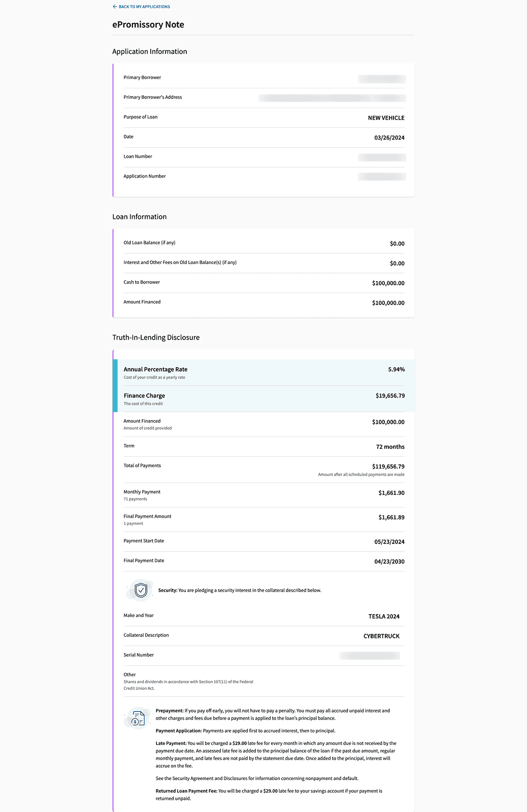This screenshot has width=527, height=812.
Task: Select the Loan Information section heading
Action: click(x=140, y=217)
